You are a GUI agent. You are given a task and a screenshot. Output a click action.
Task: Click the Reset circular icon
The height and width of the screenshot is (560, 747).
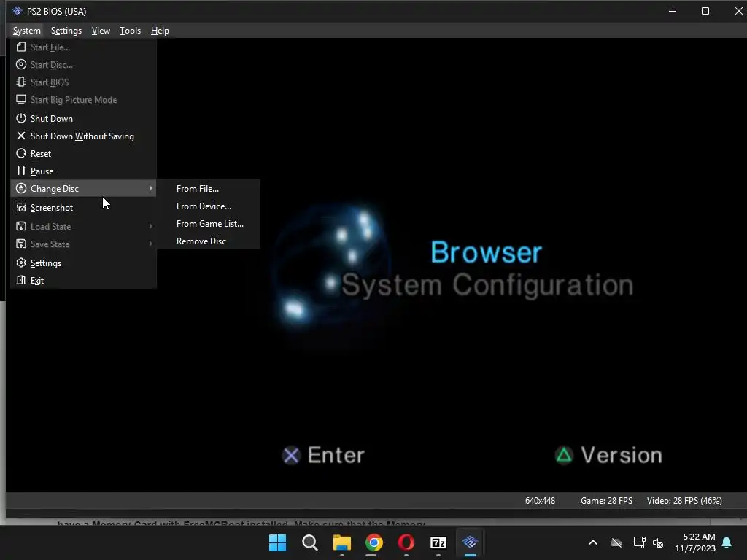coord(21,153)
